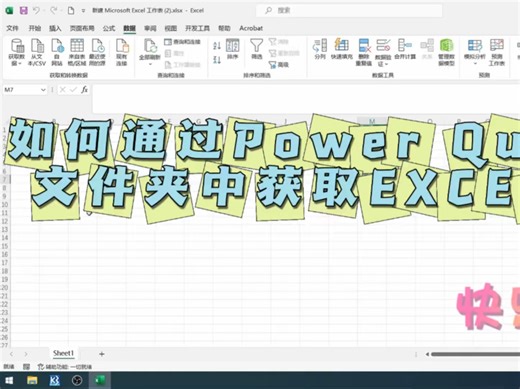Open the blue K app on taskbar
This screenshot has height=389, width=520.
point(54,380)
